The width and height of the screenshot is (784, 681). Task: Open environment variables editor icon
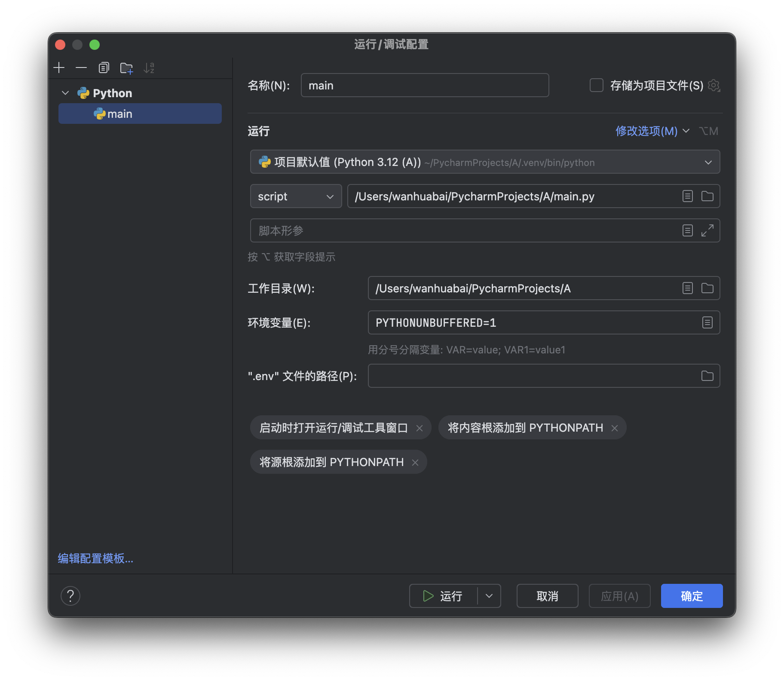(x=707, y=323)
